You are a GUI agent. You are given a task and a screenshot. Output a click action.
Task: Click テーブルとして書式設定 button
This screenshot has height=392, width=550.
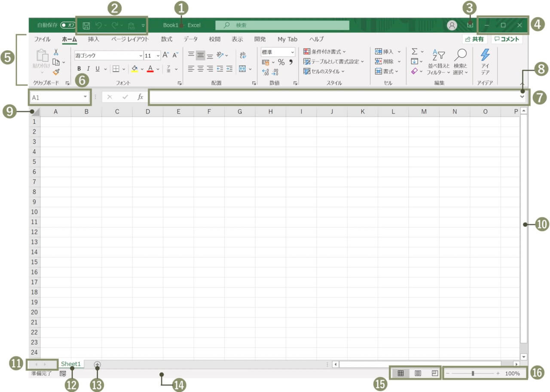click(x=333, y=61)
